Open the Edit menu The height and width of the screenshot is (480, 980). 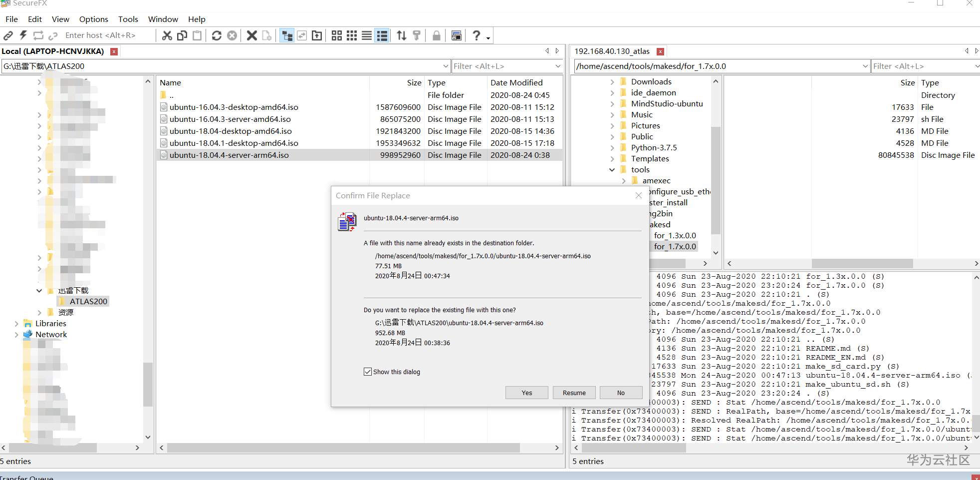coord(35,19)
